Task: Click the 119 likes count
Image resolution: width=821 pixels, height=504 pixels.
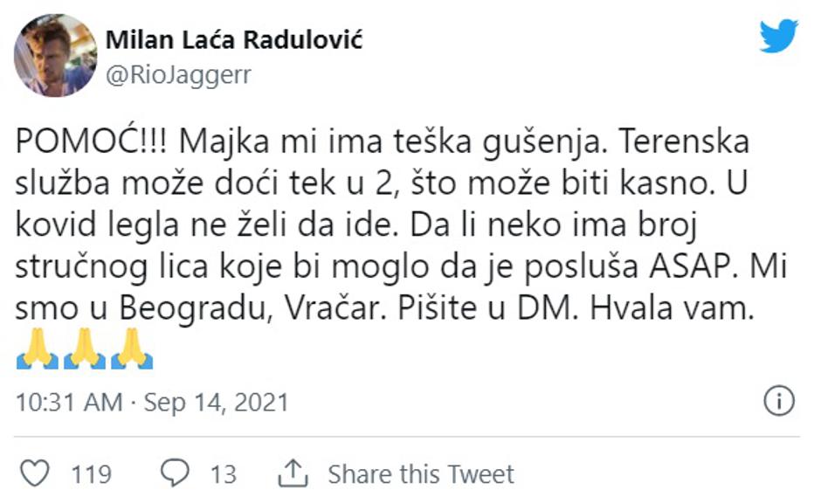Action: point(91,474)
